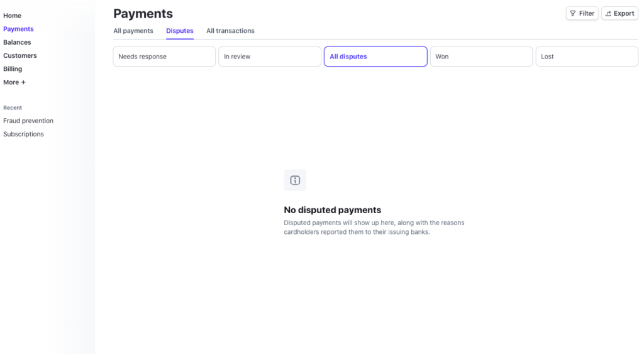
Task: Open recent Fraud prevention link
Action: coord(28,121)
